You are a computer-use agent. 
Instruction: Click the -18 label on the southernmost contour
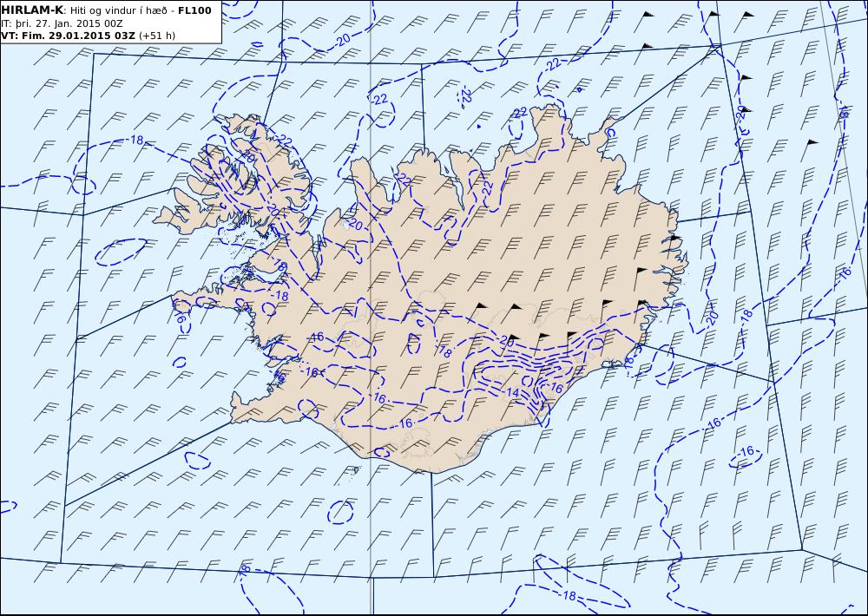tap(567, 596)
